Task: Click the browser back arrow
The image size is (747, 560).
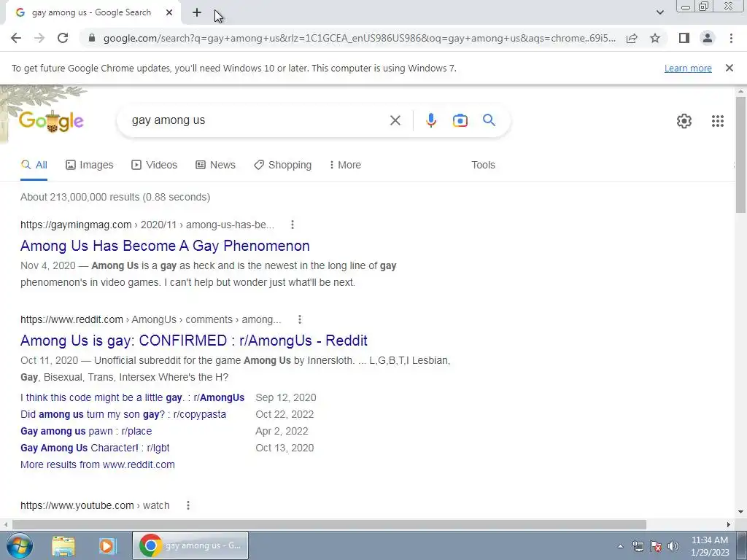Action: pos(16,38)
